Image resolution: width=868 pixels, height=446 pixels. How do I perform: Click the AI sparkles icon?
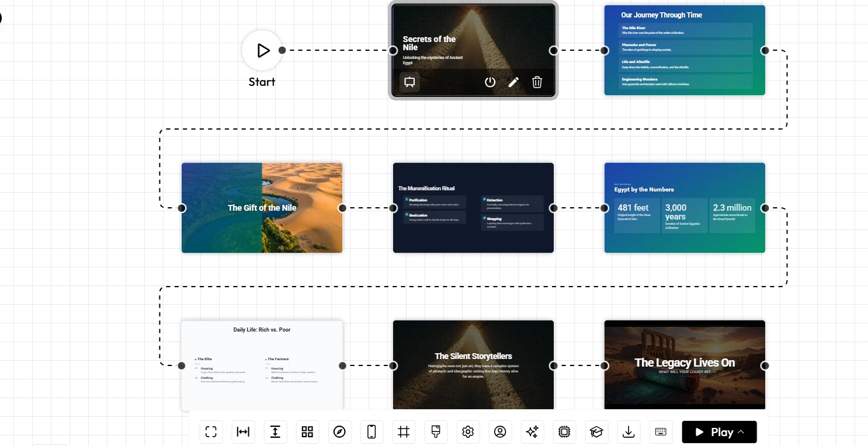point(532,432)
